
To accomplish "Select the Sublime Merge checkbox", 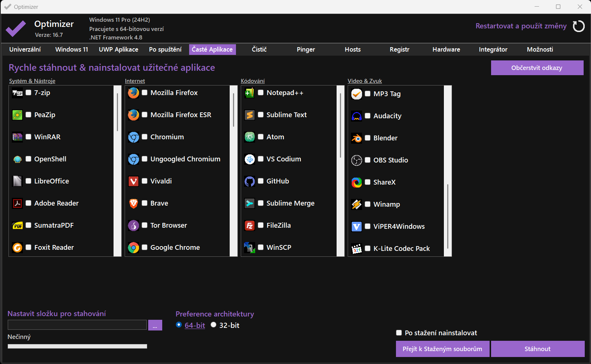I will [x=261, y=203].
